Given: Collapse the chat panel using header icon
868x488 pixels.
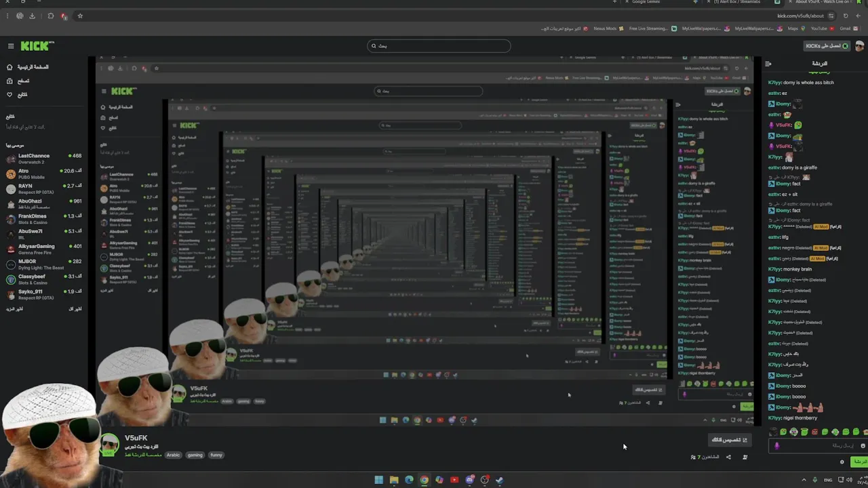Looking at the screenshot, I should 768,64.
